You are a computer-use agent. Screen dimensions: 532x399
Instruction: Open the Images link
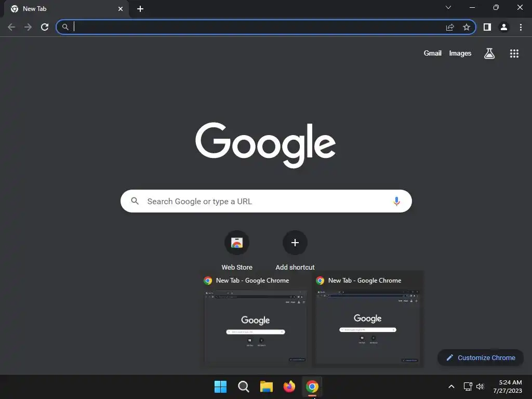[x=460, y=54]
